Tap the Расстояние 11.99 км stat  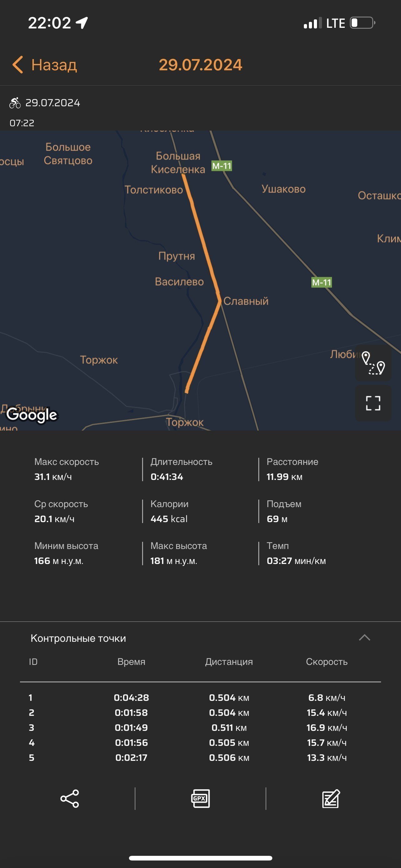[292, 469]
